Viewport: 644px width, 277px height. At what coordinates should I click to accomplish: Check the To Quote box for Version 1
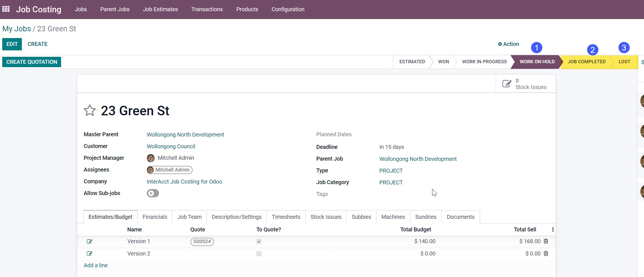pos(259,241)
